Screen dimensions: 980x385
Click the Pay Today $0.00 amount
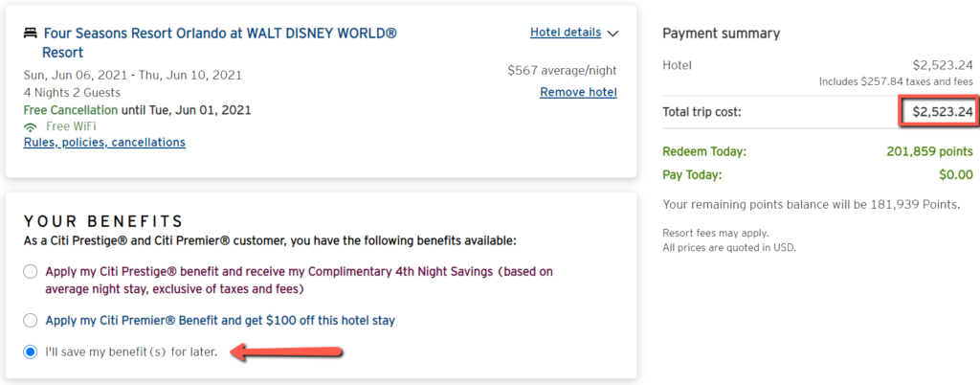point(956,175)
